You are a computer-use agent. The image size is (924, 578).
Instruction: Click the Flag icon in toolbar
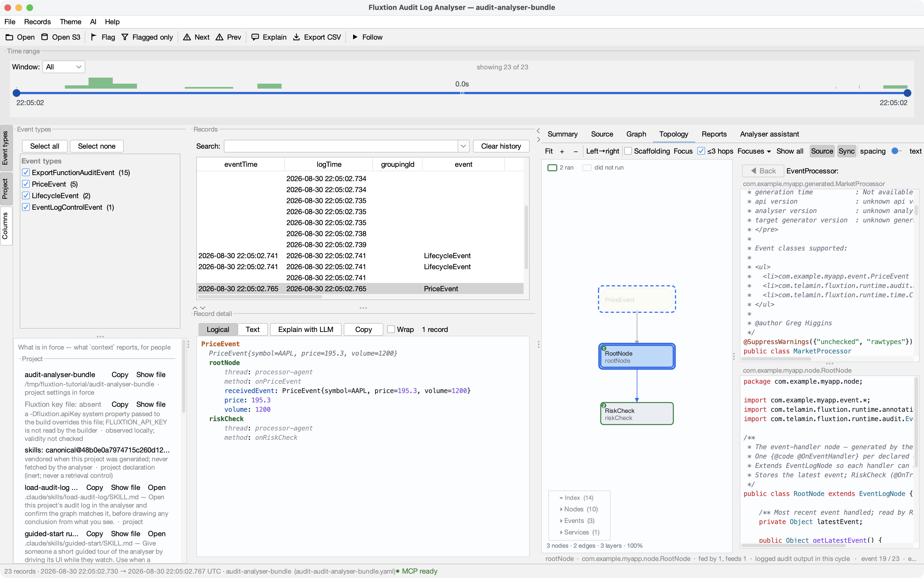pyautogui.click(x=94, y=37)
